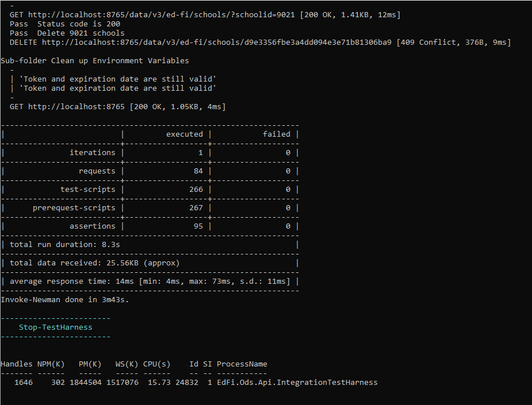Click failed value 0 in assertions row
This screenshot has height=405, width=532.
point(288,226)
